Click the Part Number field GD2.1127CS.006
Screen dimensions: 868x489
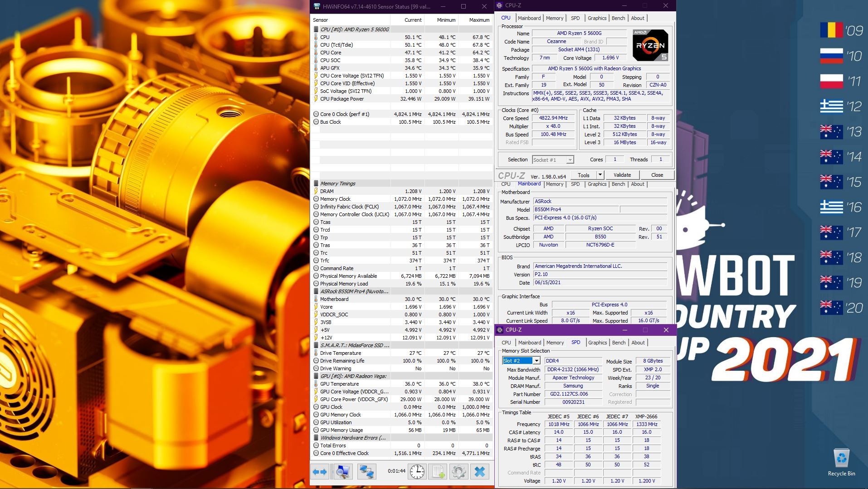pyautogui.click(x=573, y=394)
